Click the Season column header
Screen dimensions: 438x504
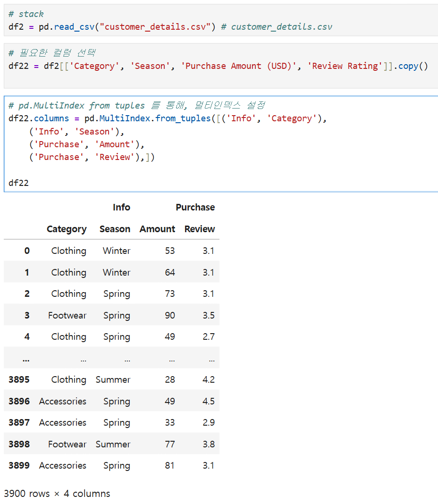(x=115, y=229)
